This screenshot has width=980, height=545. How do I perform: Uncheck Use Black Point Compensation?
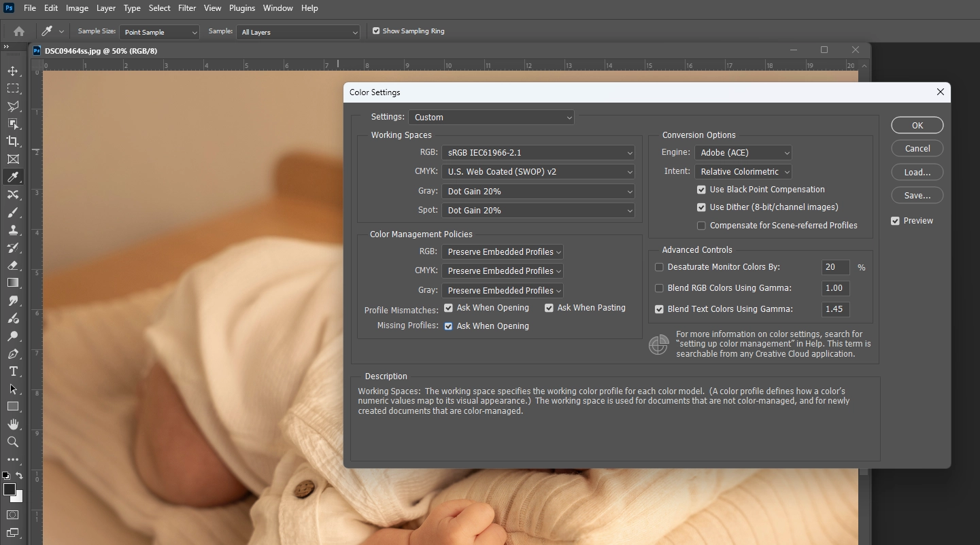pyautogui.click(x=701, y=190)
